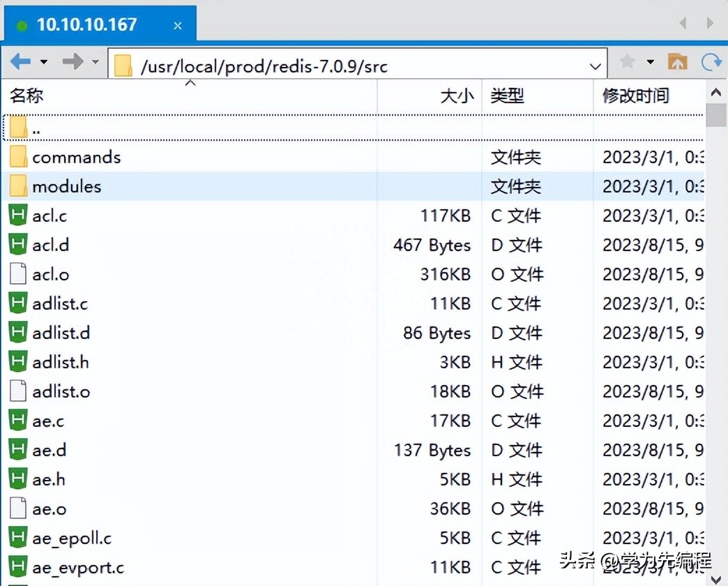Select the file name adlist.o
Viewport: 728px width, 586px height.
tap(61, 392)
